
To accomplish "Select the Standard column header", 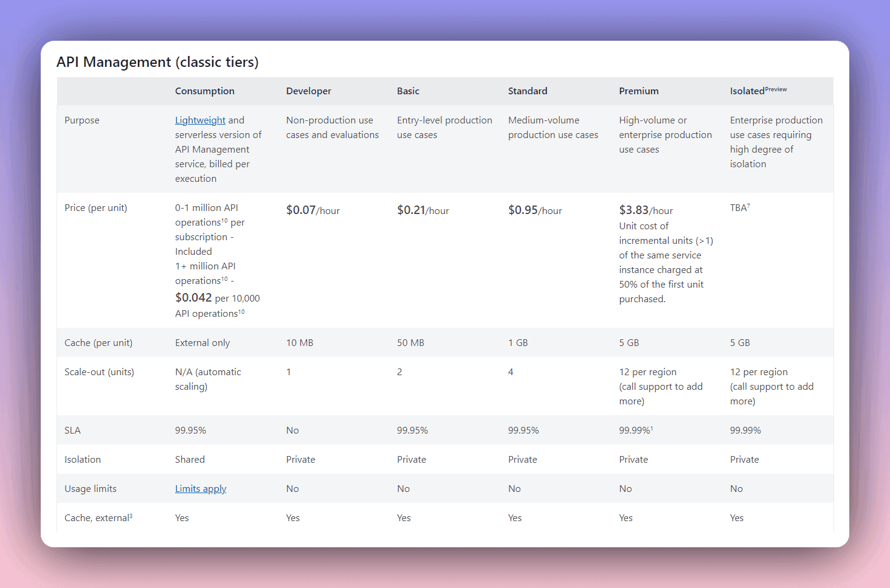I will click(x=527, y=91).
